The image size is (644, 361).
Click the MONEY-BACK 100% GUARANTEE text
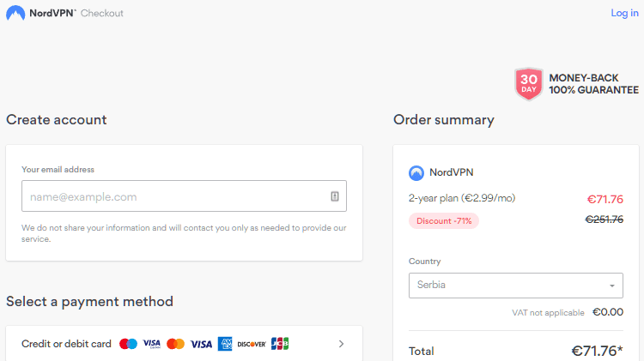(593, 84)
